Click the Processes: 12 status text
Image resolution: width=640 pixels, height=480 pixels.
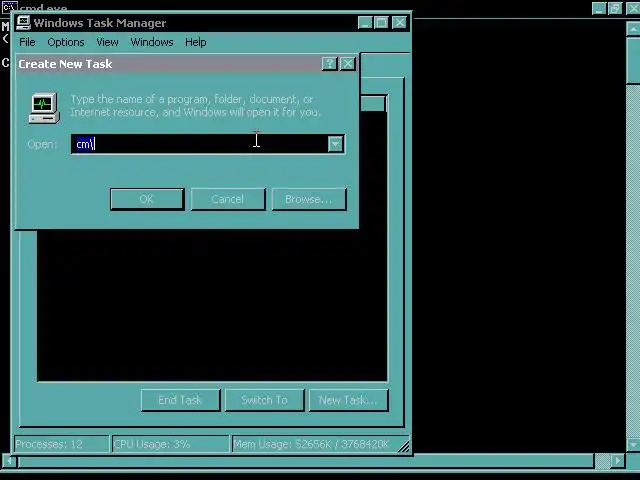coord(49,444)
